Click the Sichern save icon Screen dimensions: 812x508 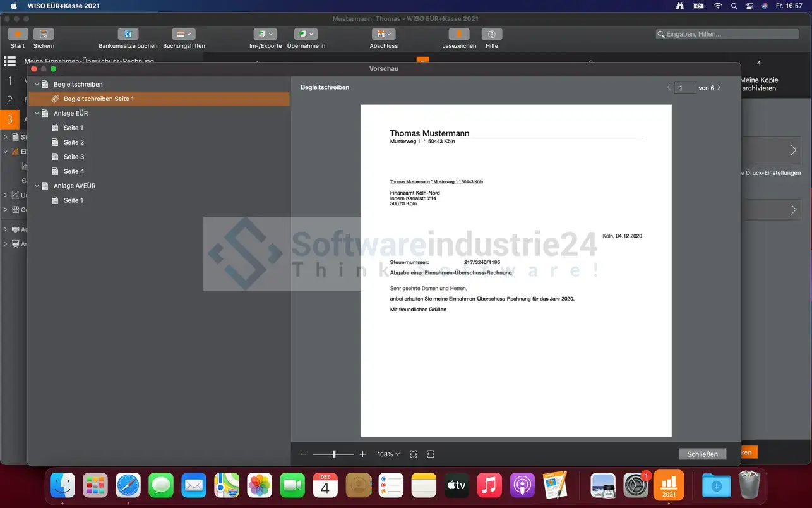(x=44, y=34)
